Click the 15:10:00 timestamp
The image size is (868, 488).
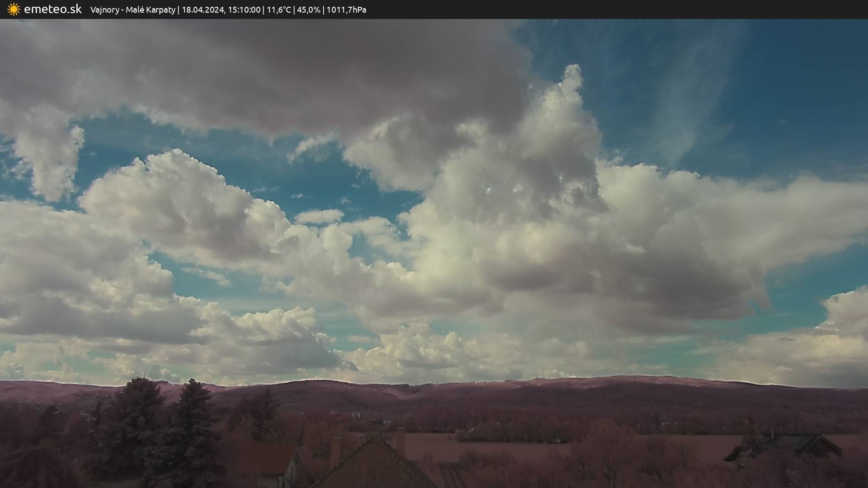pos(244,10)
